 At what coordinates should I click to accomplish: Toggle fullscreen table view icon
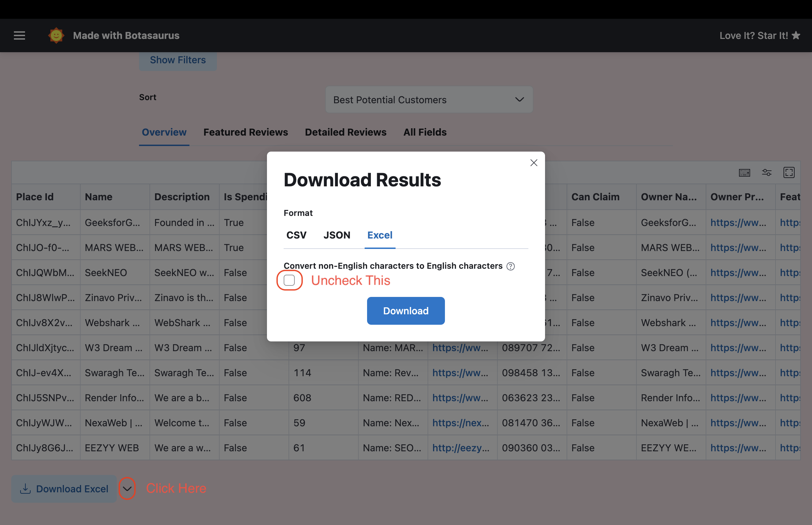789,173
